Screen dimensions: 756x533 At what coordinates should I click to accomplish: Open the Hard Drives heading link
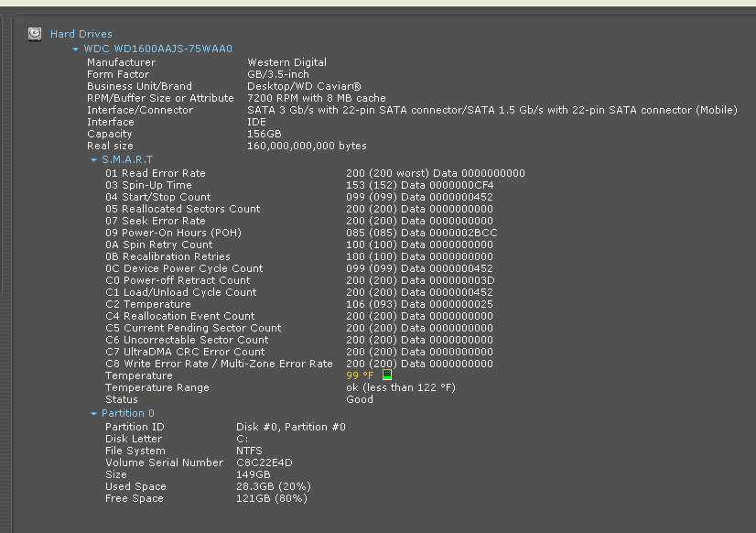pyautogui.click(x=81, y=34)
